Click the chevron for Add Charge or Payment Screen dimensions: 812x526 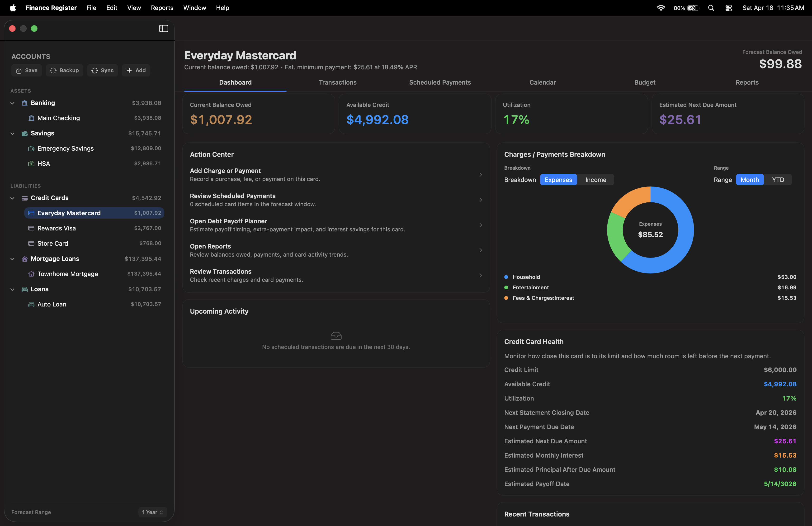click(481, 175)
